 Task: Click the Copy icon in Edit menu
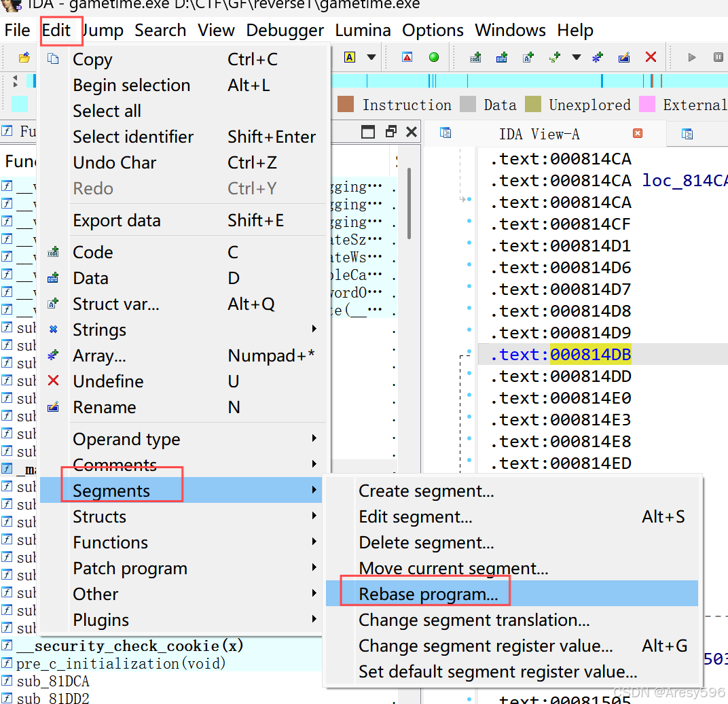tap(54, 59)
